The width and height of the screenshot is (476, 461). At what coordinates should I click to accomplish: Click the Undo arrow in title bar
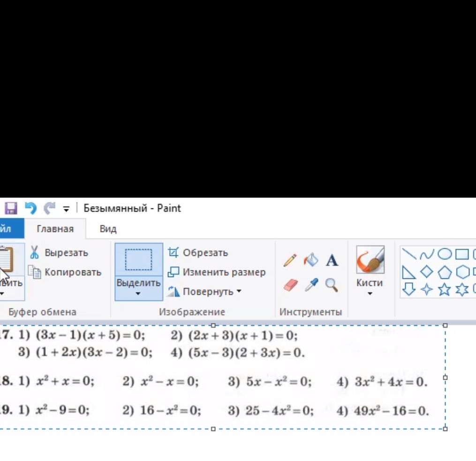click(x=30, y=208)
